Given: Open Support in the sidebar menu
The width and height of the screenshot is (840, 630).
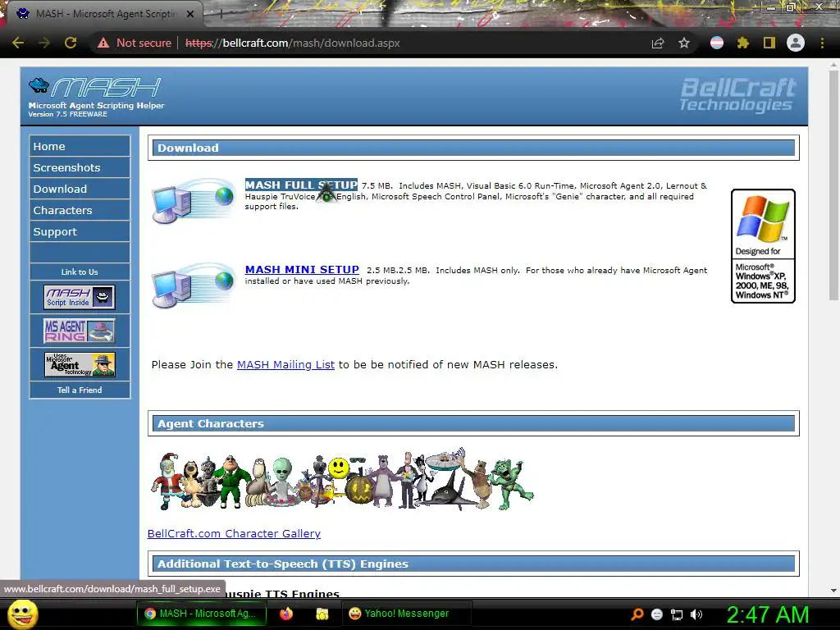Looking at the screenshot, I should click(80, 232).
